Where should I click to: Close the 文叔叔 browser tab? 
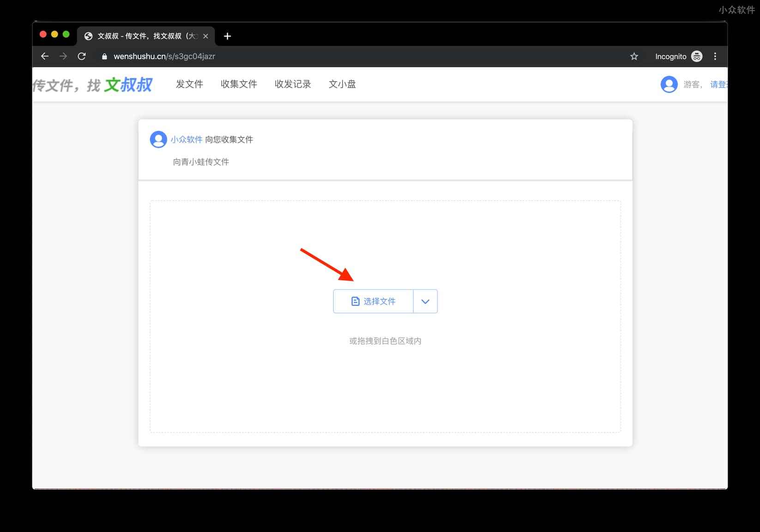206,36
